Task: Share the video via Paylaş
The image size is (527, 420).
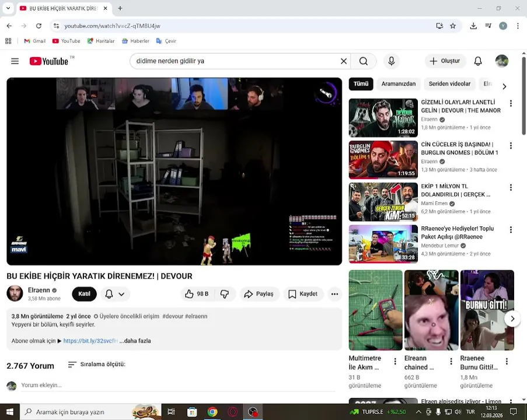Action: [259, 294]
